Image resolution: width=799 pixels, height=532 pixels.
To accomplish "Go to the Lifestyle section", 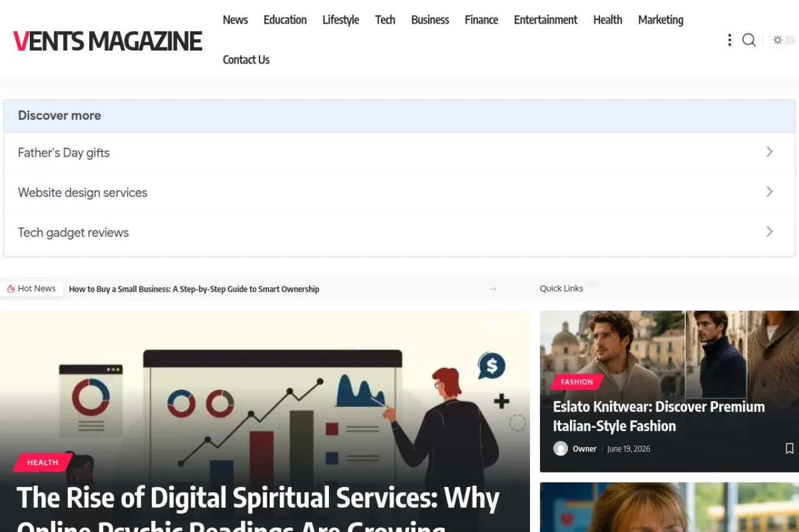I will [x=341, y=20].
